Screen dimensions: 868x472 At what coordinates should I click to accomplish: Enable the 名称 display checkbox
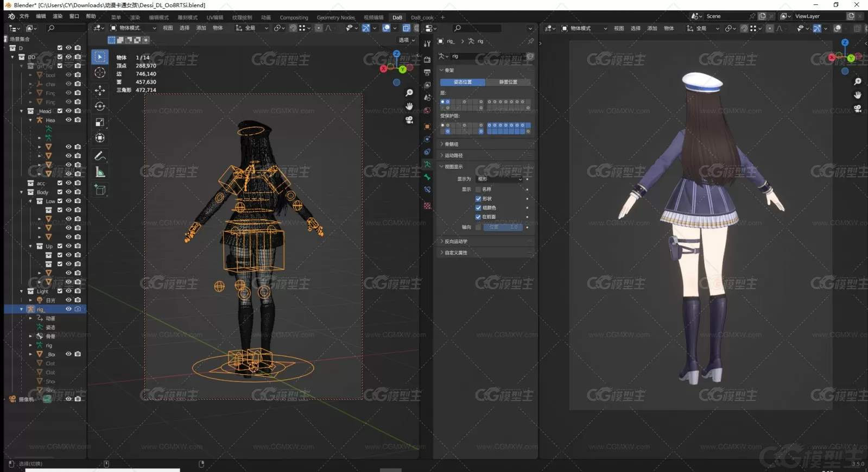478,190
